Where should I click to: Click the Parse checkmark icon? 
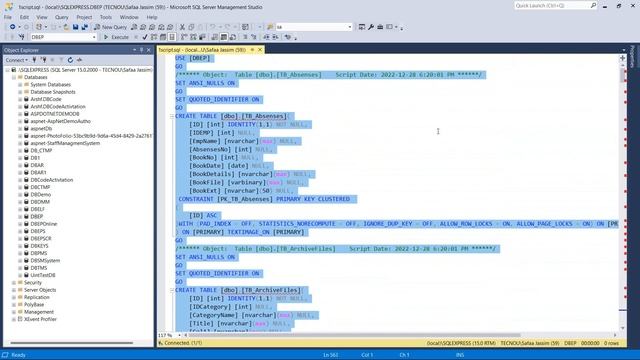pos(145,37)
